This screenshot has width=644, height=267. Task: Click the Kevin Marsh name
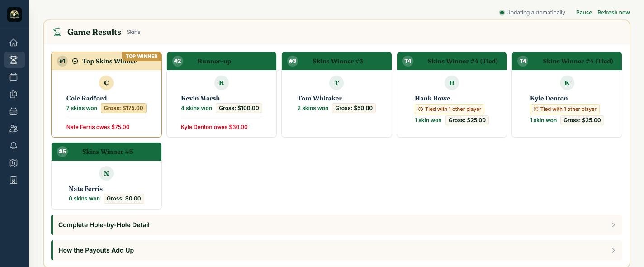click(x=200, y=98)
